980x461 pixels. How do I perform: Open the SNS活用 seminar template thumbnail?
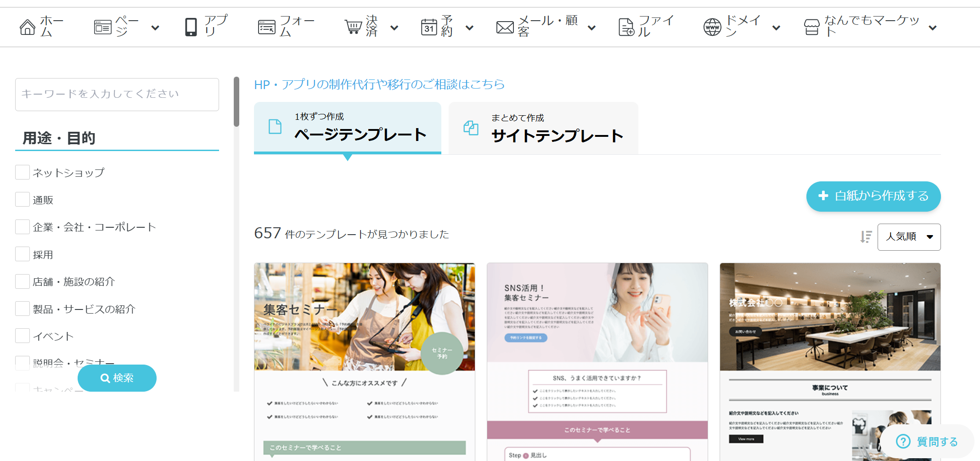(597, 362)
